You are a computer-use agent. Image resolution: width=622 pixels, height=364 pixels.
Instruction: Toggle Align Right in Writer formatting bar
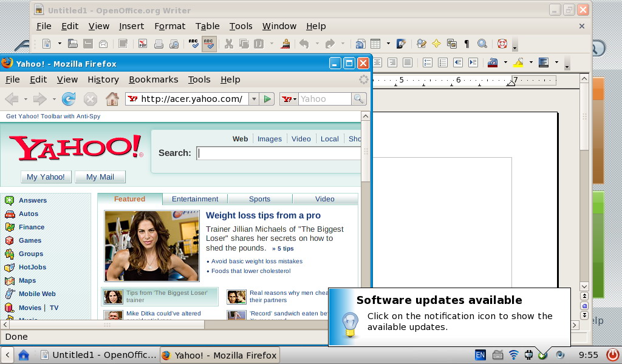pos(392,62)
